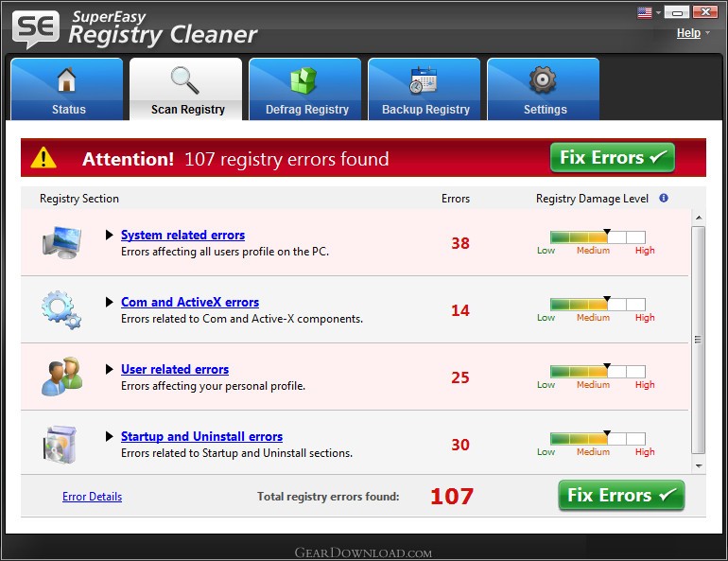The image size is (728, 561).
Task: Expand System related errors triangle
Action: (109, 235)
